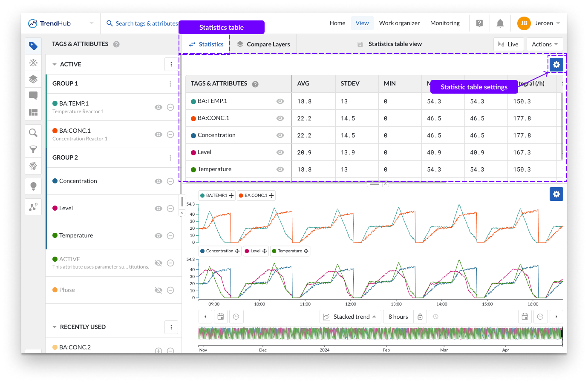Collapse the ACTIVE section
The height and width of the screenshot is (383, 588).
coord(55,65)
